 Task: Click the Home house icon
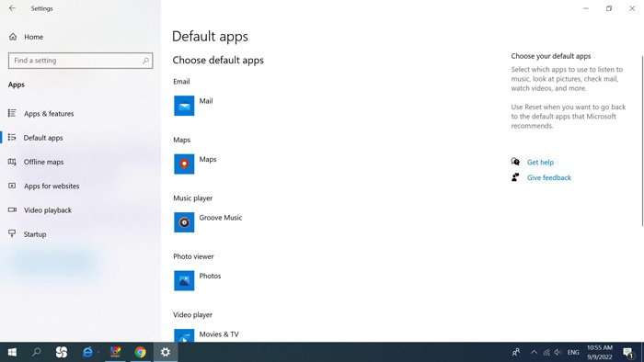tap(13, 37)
